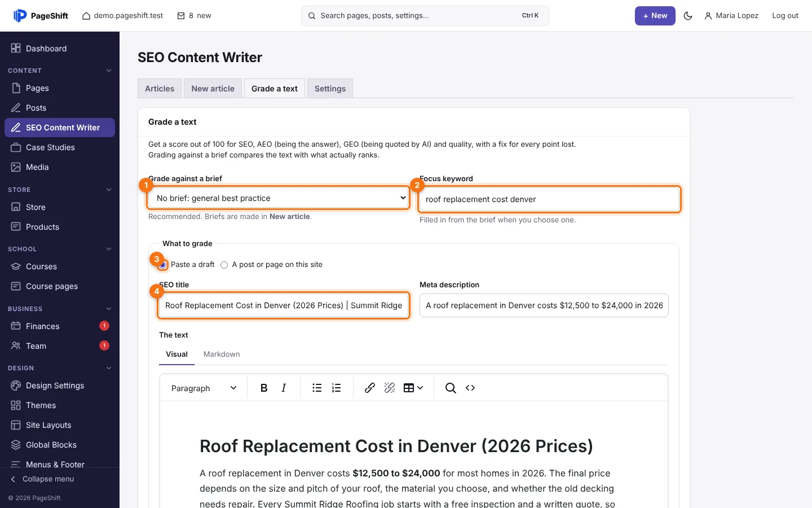
Task: Switch to the Articles tab
Action: pyautogui.click(x=160, y=89)
